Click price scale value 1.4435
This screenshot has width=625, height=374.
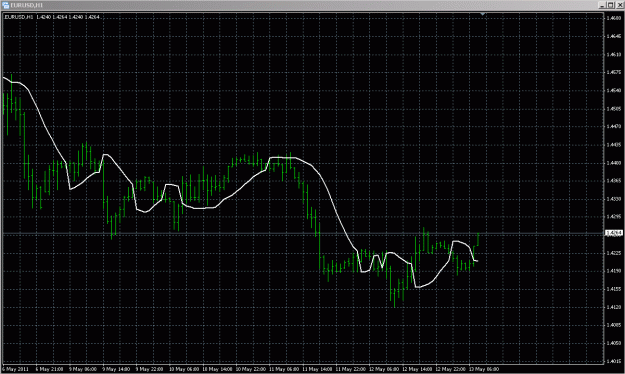[613, 145]
